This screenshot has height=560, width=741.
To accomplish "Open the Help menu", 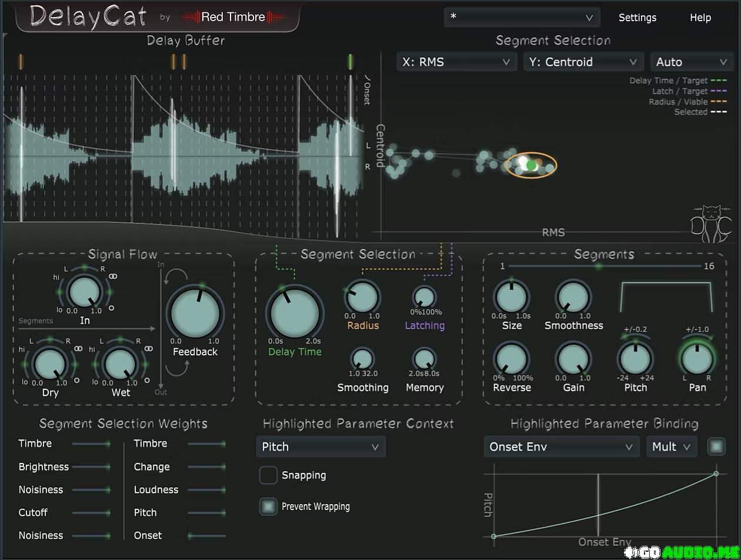I will 700,18.
